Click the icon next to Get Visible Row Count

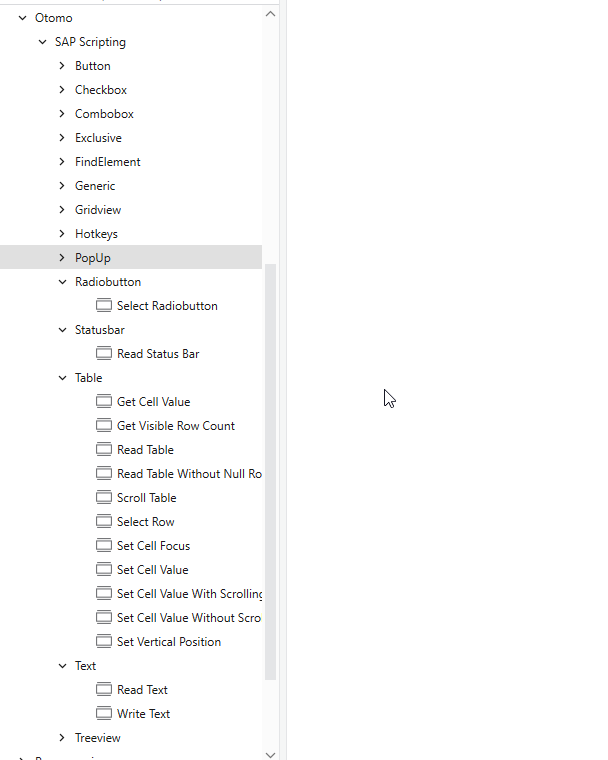pyautogui.click(x=104, y=426)
